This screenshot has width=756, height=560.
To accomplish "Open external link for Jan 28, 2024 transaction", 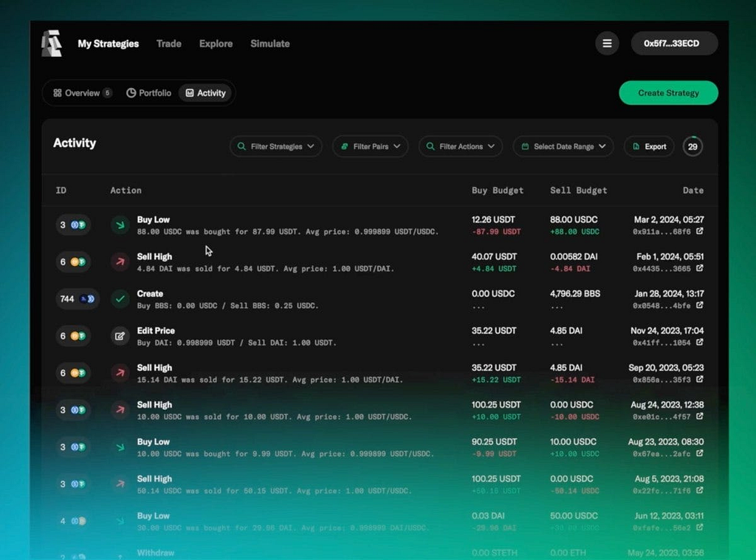I will 700,305.
